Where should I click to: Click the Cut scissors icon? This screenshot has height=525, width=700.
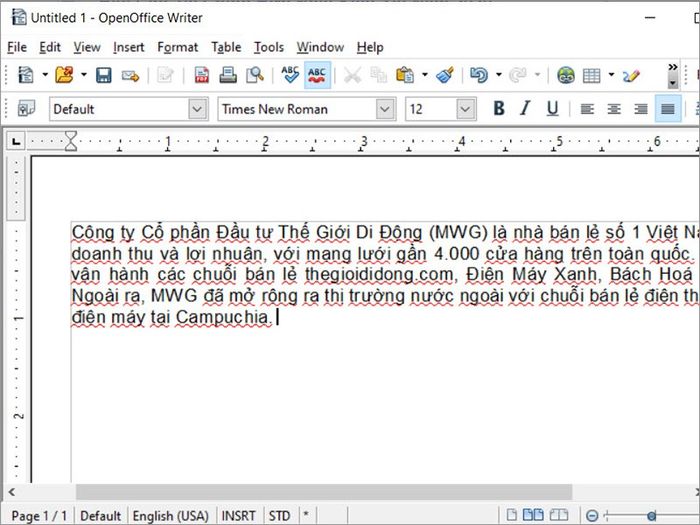click(352, 75)
